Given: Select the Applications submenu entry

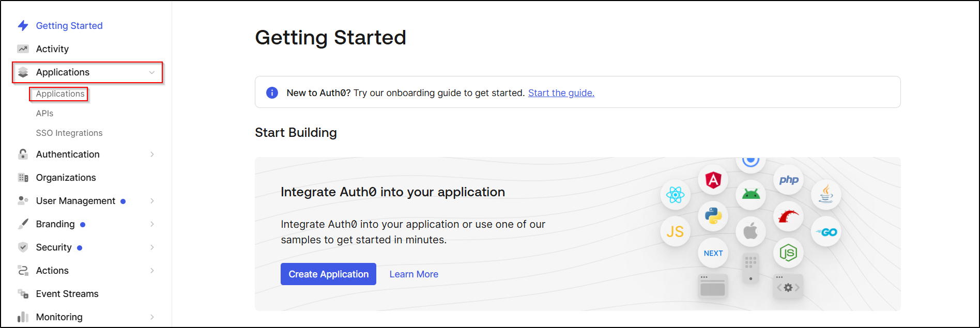Looking at the screenshot, I should point(60,93).
